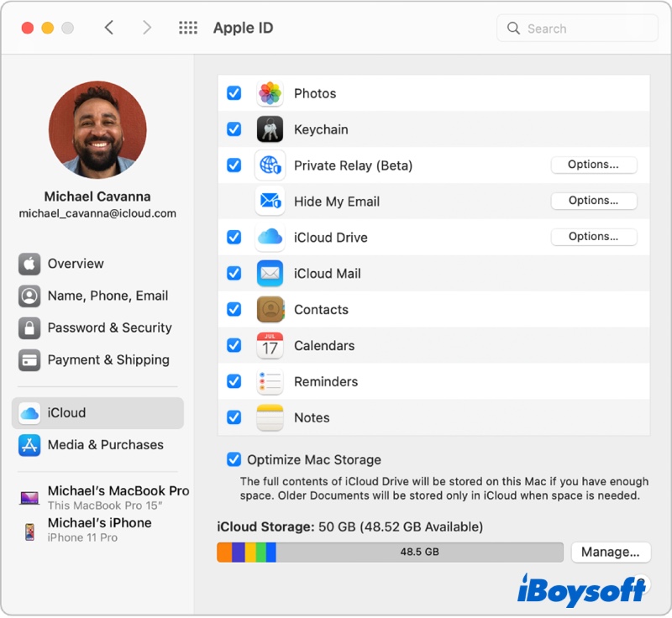Toggle the iCloud Drive checkbox
This screenshot has width=672, height=618.
tap(234, 237)
